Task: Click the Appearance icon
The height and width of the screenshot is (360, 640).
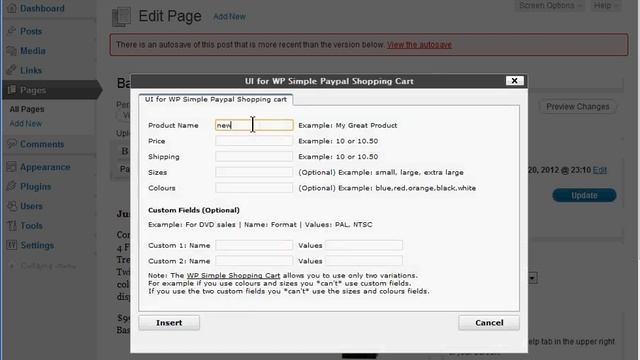Action: [x=12, y=167]
